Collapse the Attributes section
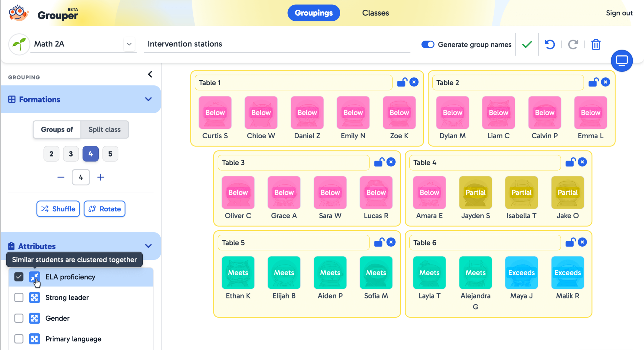Screen dimensions: 644x350 pos(148,246)
